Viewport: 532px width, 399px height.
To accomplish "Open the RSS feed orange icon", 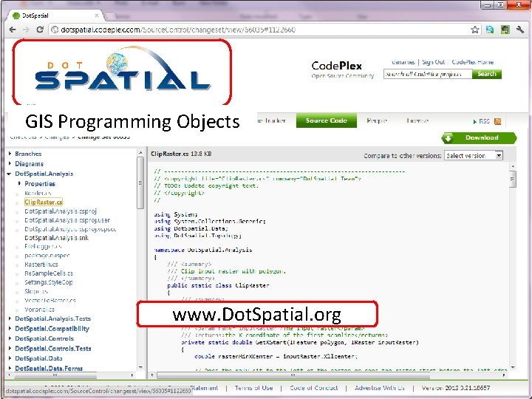I will [x=498, y=121].
